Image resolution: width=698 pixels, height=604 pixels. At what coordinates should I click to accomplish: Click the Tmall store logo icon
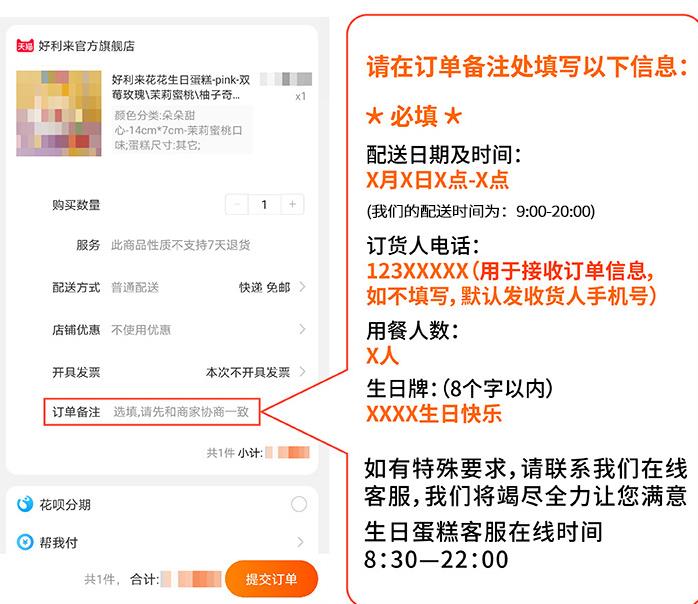coord(25,45)
